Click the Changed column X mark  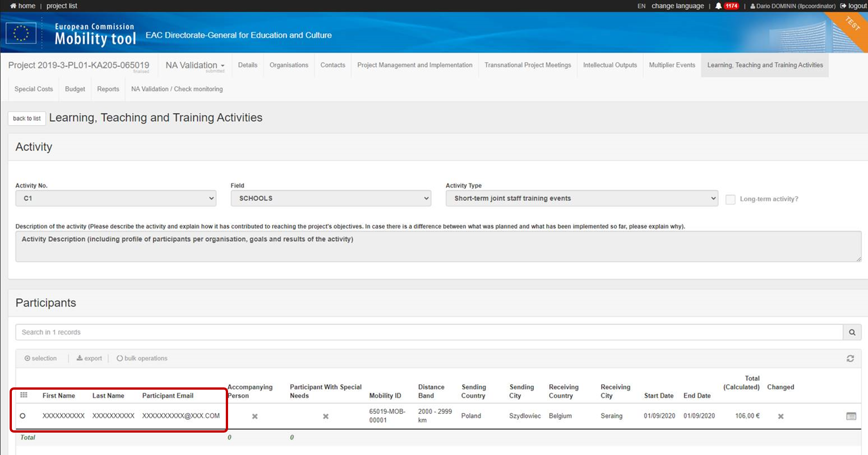pos(781,416)
